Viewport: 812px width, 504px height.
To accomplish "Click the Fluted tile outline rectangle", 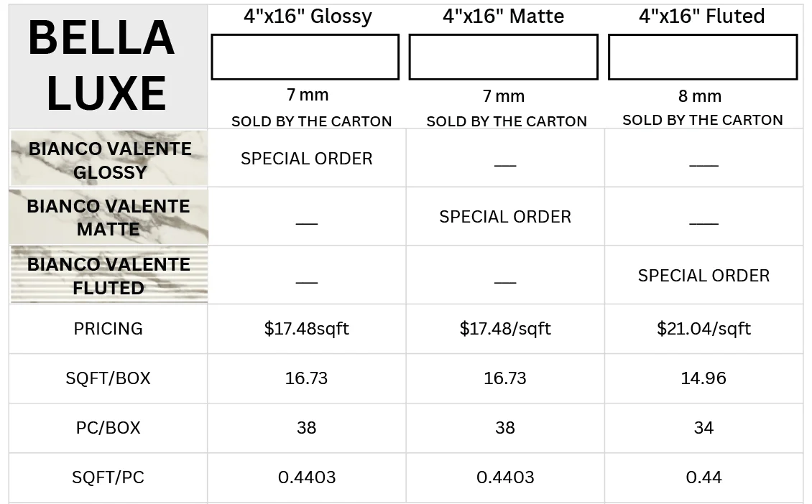I will point(702,57).
